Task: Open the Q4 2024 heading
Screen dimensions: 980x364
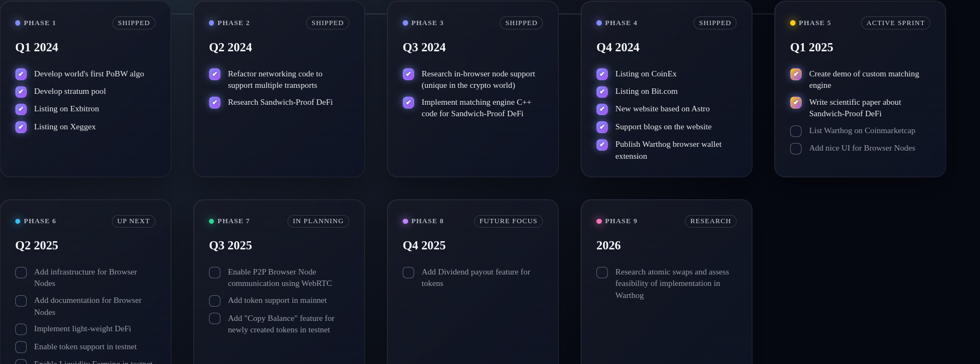Action: (618, 47)
